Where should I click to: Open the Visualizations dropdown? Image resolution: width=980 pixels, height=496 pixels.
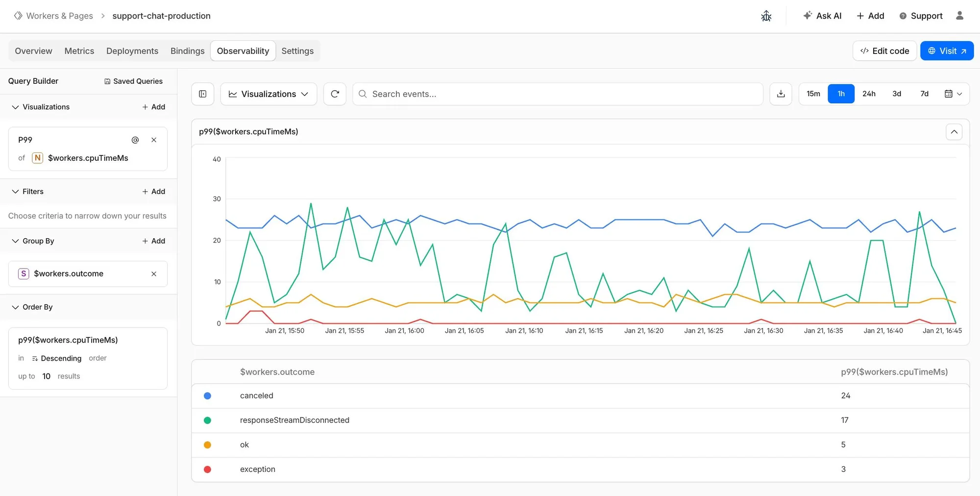(x=269, y=94)
